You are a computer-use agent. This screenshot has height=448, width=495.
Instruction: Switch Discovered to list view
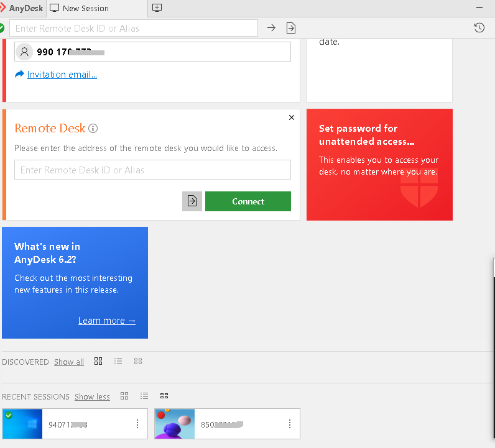118,361
